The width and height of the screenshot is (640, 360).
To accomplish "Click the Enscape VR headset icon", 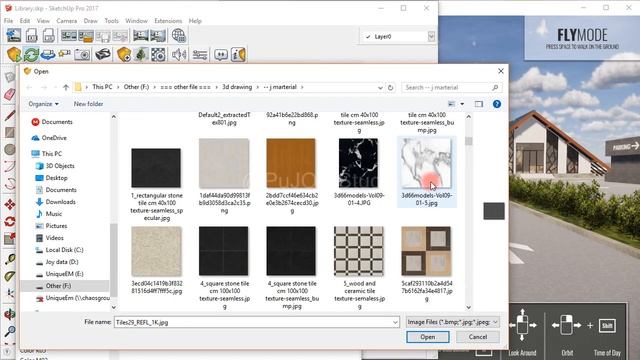I will [102, 54].
